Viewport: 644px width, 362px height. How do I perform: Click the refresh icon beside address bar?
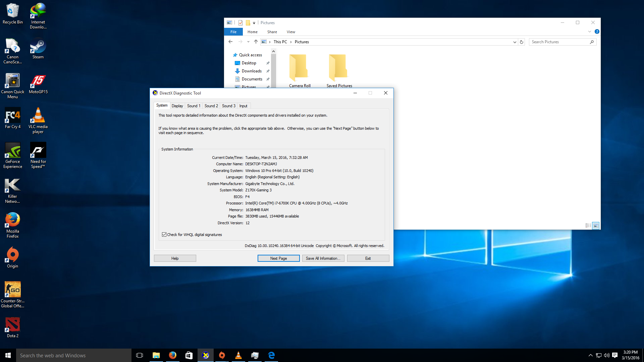coord(522,42)
